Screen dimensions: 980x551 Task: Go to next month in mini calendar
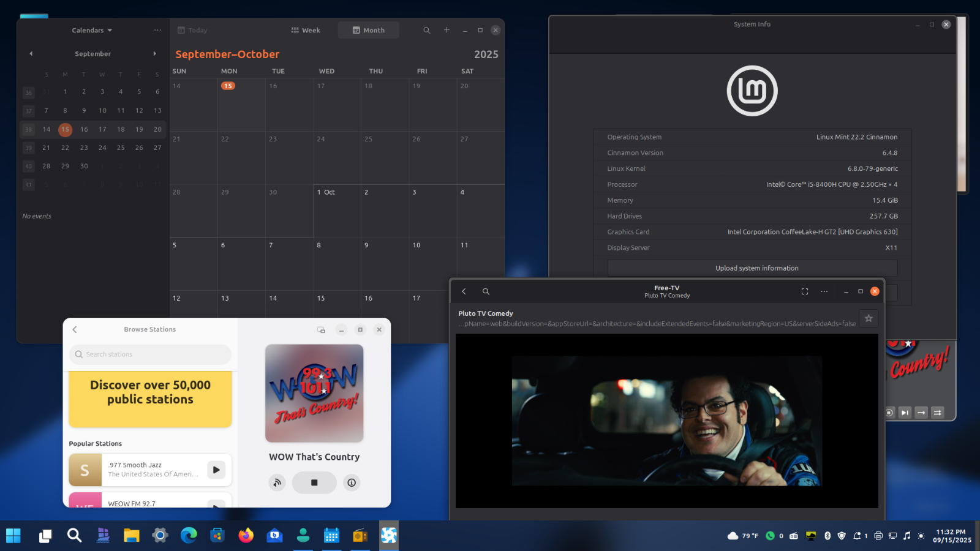click(x=154, y=54)
